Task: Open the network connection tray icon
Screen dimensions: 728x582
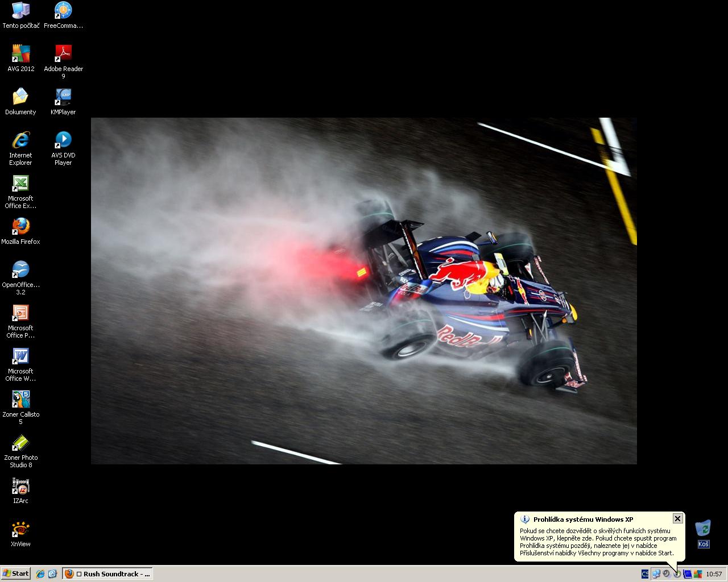Action: [656, 574]
